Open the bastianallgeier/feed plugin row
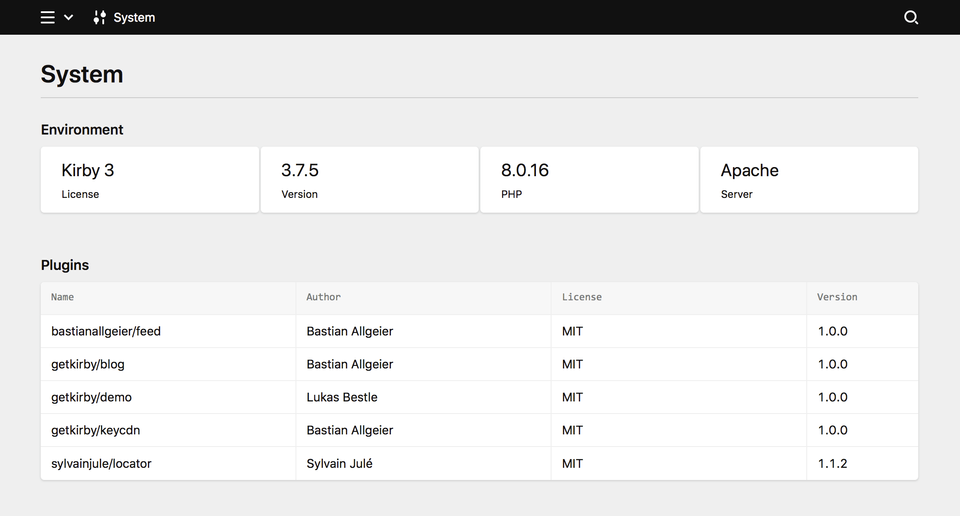The image size is (960, 516). pos(479,331)
